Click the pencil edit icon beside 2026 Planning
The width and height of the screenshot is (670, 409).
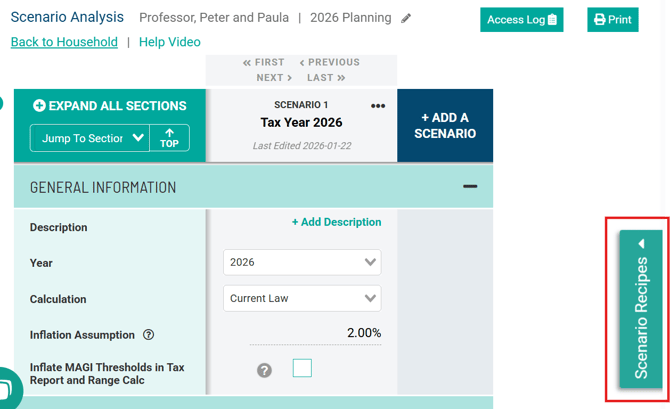406,18
